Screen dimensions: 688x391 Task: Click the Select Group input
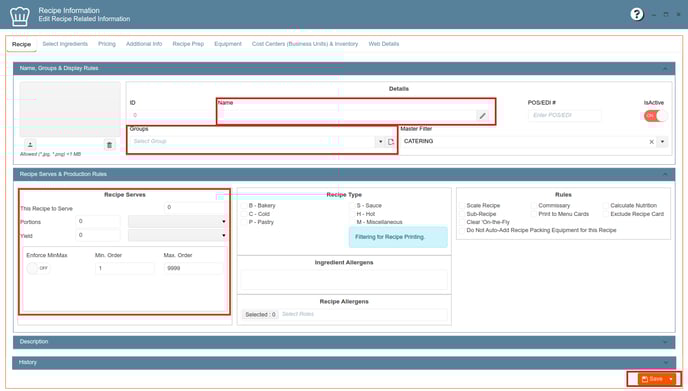pos(252,141)
